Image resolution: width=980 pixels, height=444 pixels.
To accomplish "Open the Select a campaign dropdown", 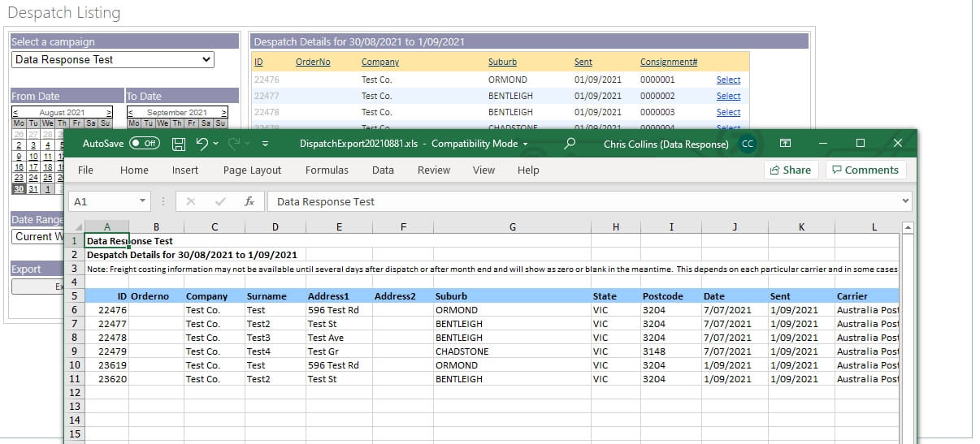I will [113, 60].
